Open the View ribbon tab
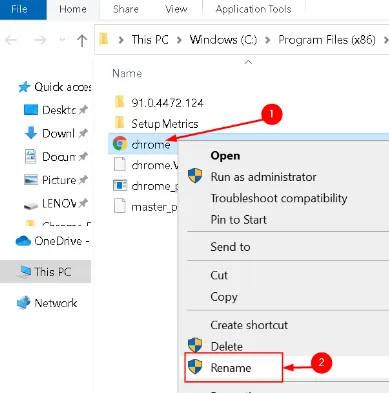 tap(176, 9)
